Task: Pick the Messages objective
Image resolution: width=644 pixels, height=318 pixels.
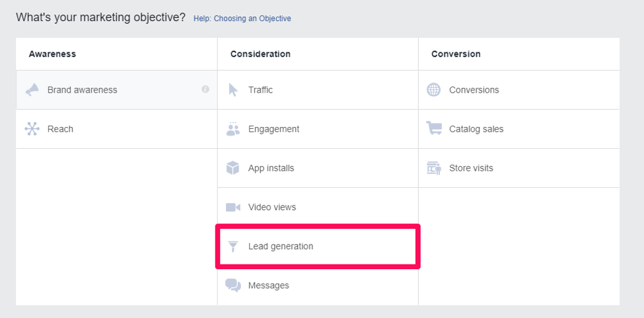Action: 269,286
